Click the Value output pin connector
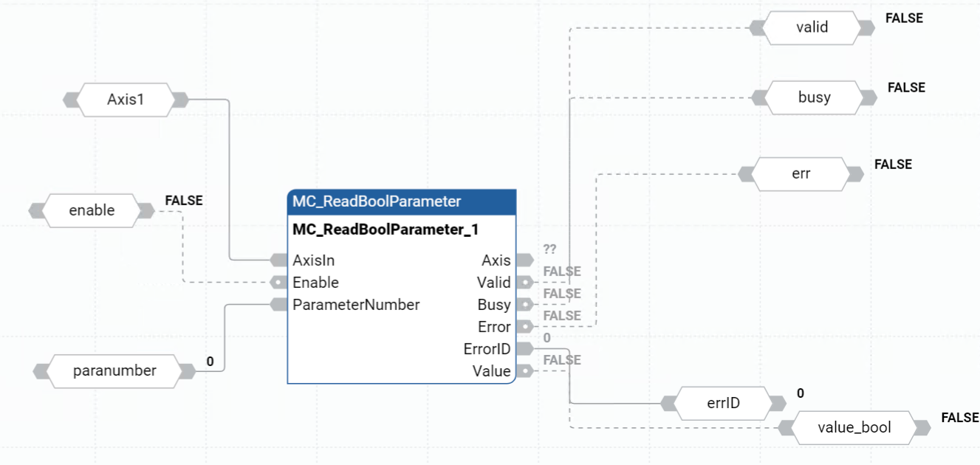Image resolution: width=980 pixels, height=465 pixels. (x=524, y=371)
